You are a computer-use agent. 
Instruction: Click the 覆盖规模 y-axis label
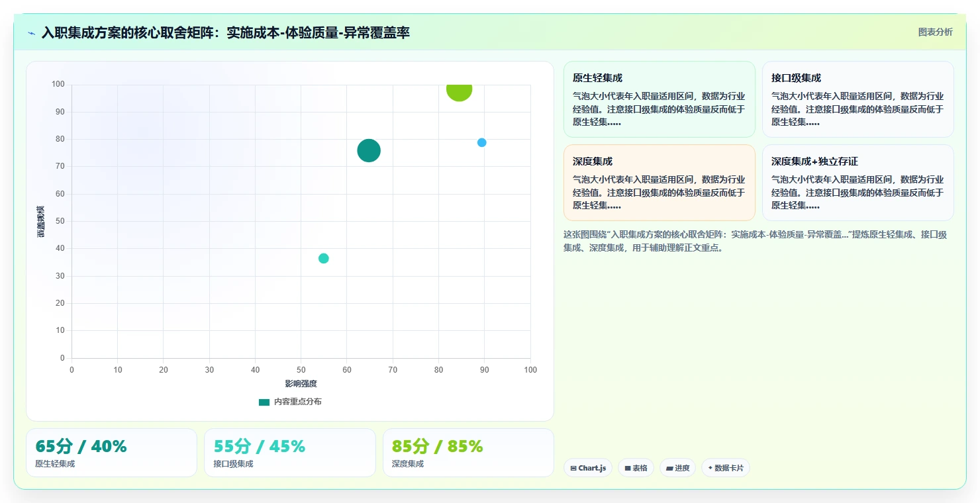[40, 221]
